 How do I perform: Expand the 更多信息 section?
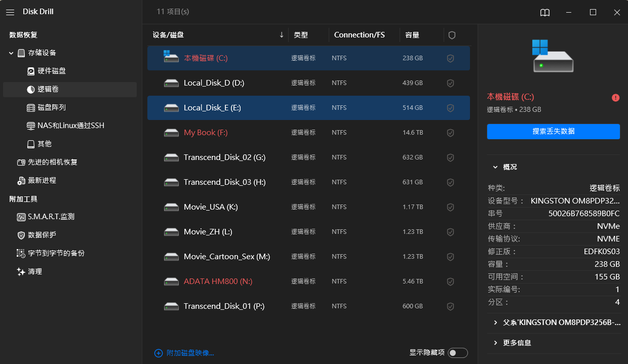(495, 343)
